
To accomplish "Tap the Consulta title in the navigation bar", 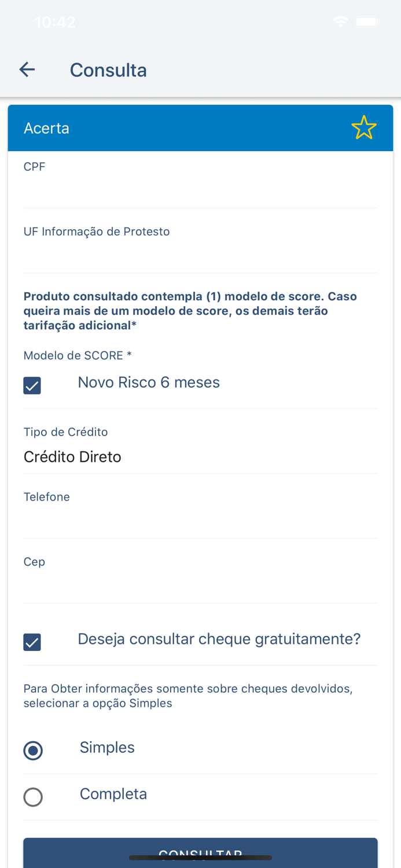I will tap(108, 69).
